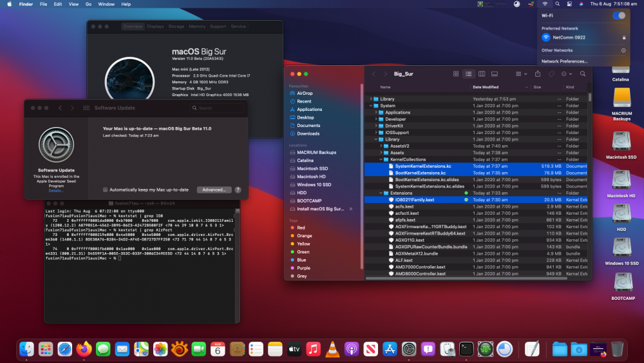Open Messages from the Dock
Viewport: 644px width, 363px height.
pyautogui.click(x=103, y=349)
